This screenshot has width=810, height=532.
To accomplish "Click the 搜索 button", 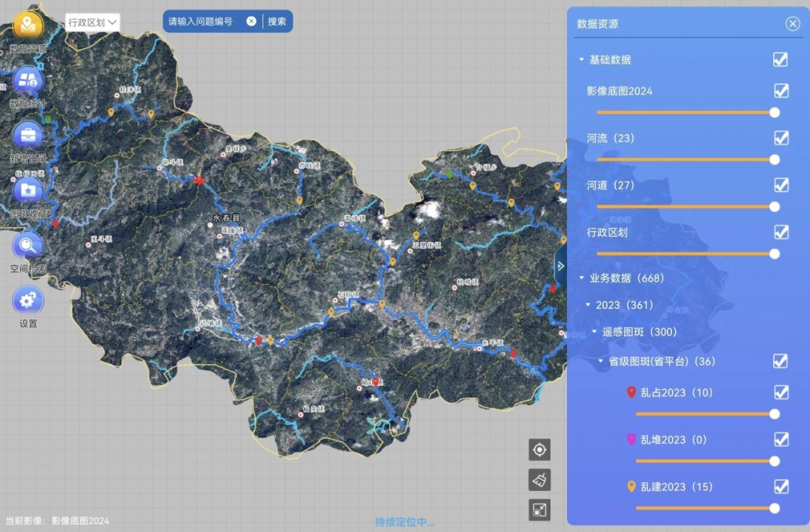I will click(x=277, y=22).
